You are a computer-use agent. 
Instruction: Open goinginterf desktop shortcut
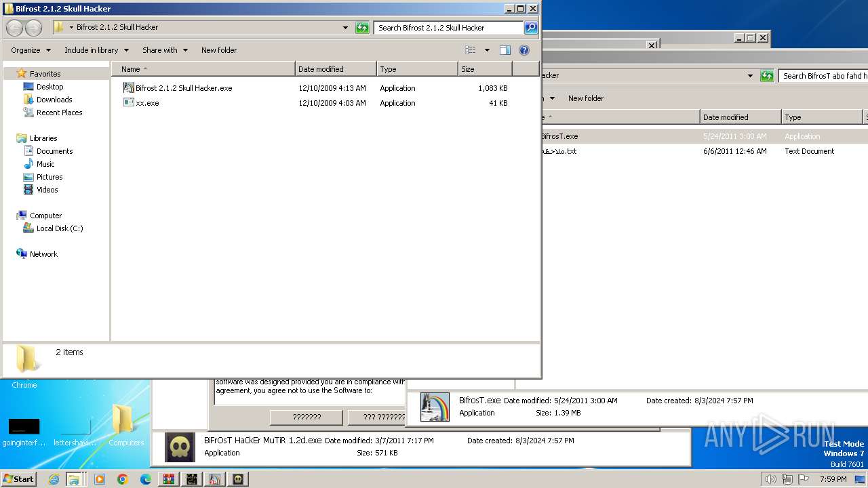(x=24, y=432)
